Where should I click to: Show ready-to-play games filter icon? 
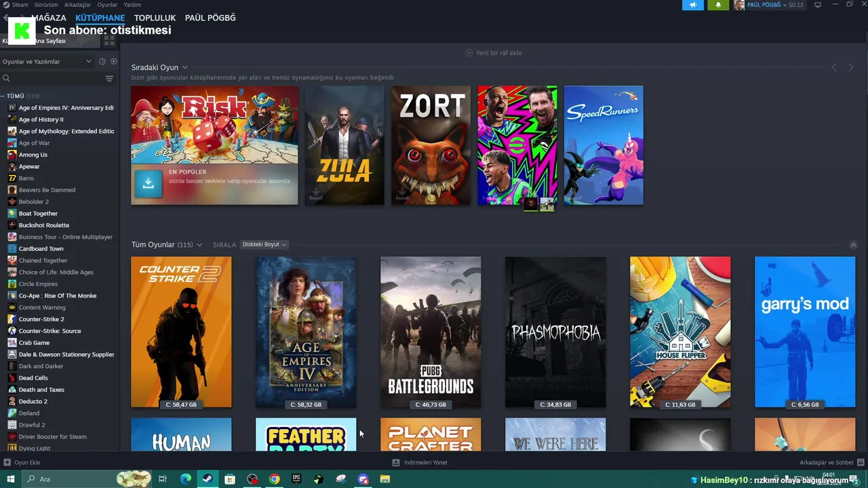click(x=113, y=62)
